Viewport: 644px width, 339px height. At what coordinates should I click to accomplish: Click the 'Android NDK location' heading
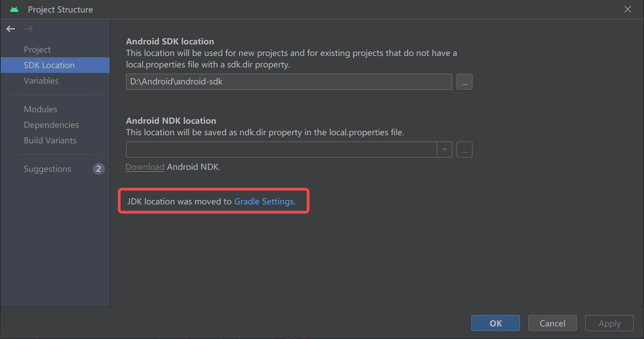coord(171,121)
